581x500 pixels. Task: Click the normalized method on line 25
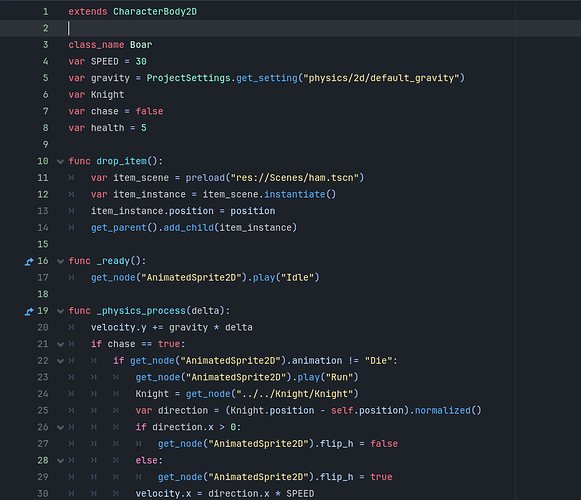(442, 411)
